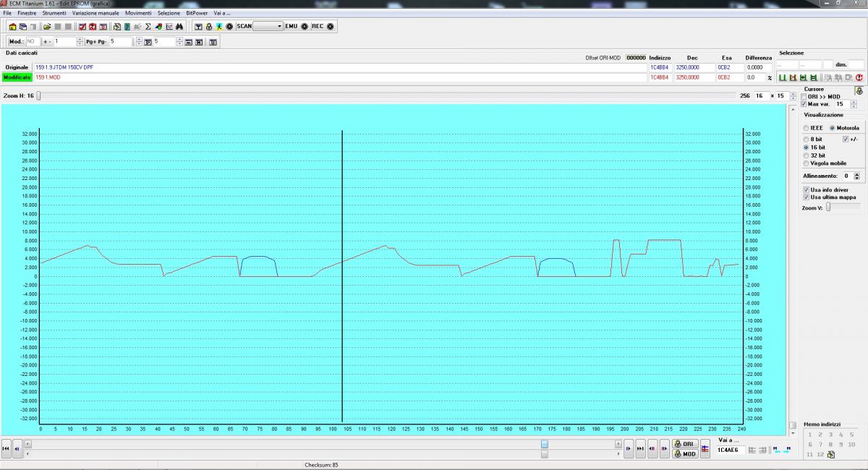Open the Finestre menu

click(x=27, y=13)
